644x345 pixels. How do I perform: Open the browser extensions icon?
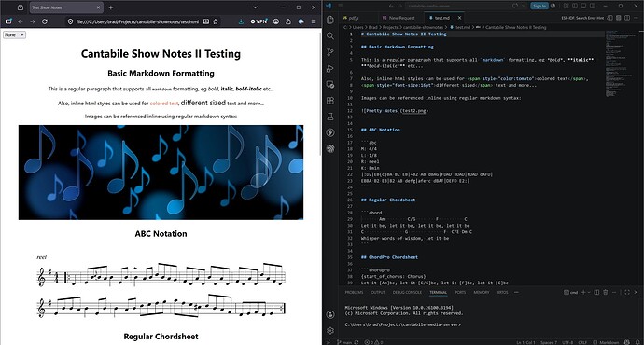(288, 21)
